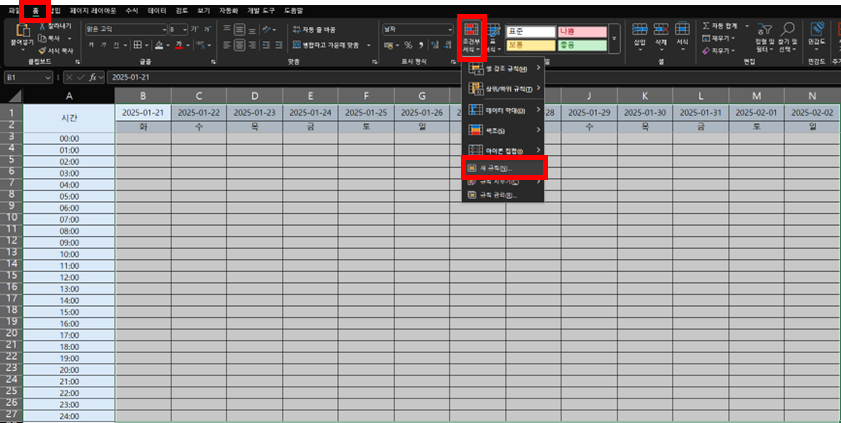Click the Find and Select magnifier icon
The width and height of the screenshot is (841, 423).
click(x=787, y=29)
